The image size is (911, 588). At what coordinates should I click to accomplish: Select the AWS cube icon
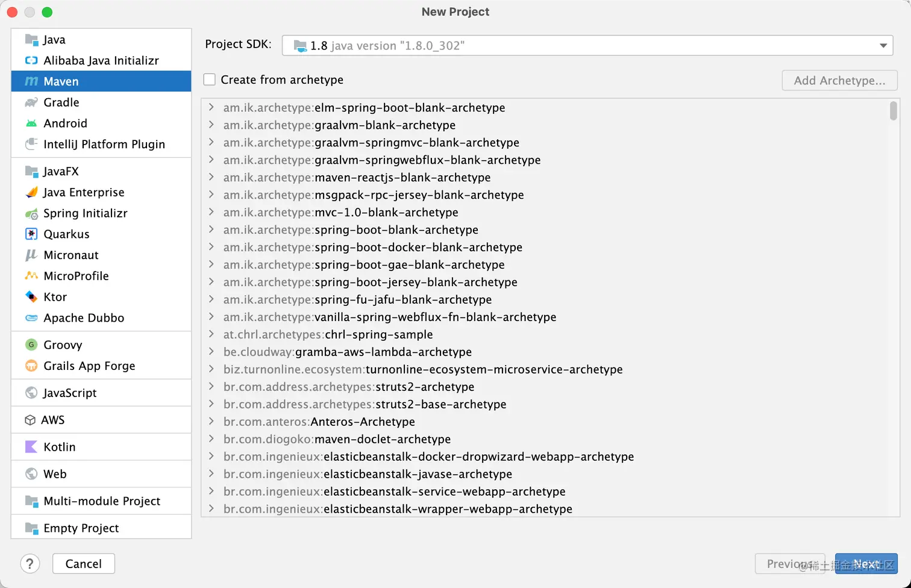(x=30, y=420)
